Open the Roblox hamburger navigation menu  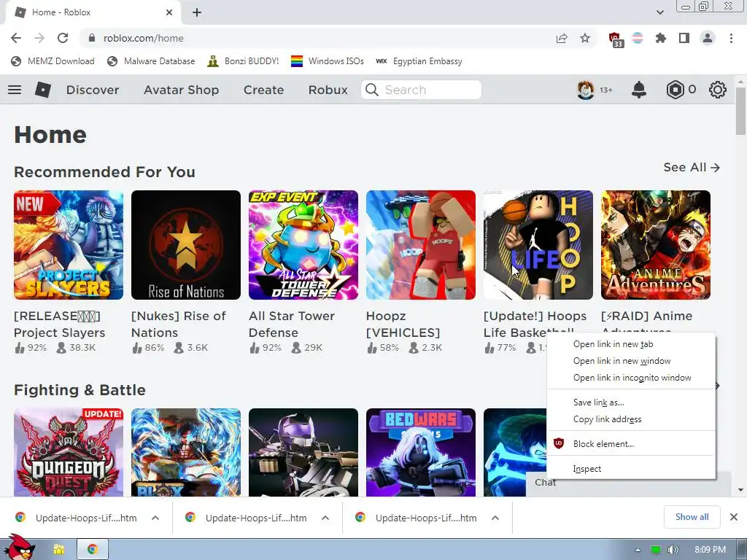point(15,90)
